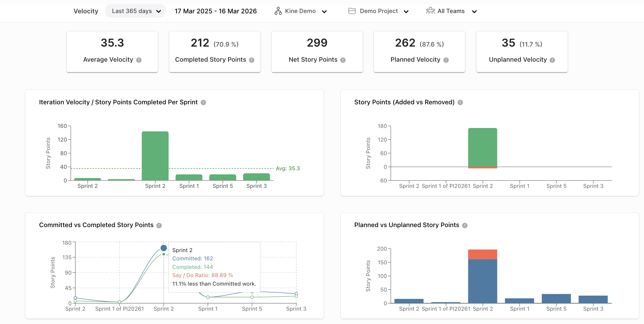Click the info icon after Iteration Velocity chart title
Viewport: 644px width, 324px height.
click(203, 103)
